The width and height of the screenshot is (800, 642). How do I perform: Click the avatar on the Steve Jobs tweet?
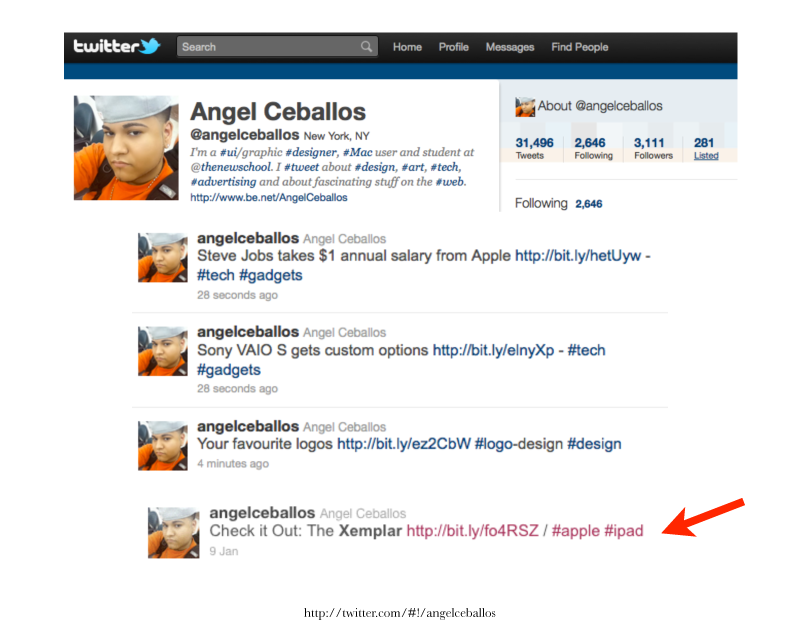(162, 257)
